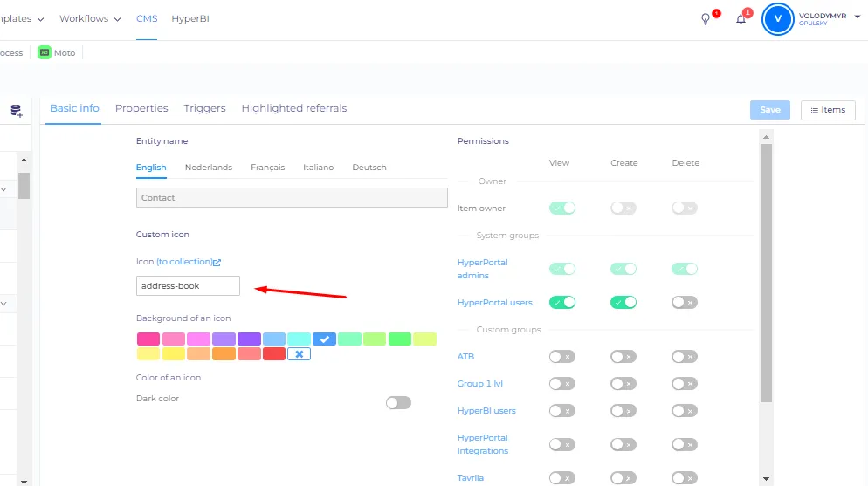The height and width of the screenshot is (486, 868).
Task: Click the add database entity icon
Action: 16,111
